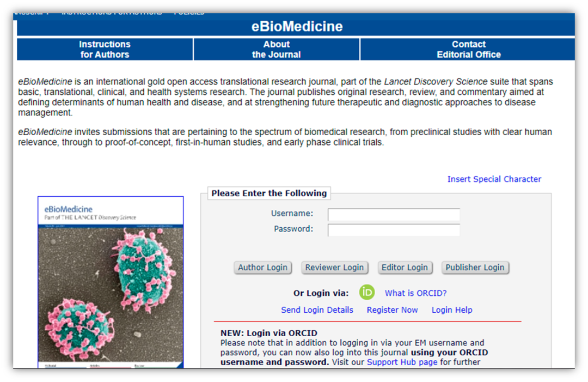Click the Send Login Details link

click(317, 310)
